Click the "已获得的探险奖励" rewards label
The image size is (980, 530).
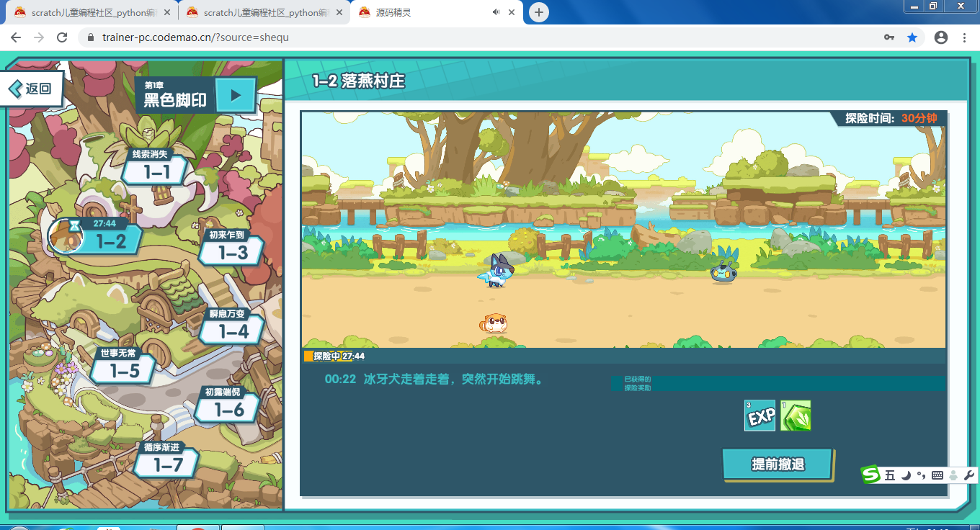638,383
